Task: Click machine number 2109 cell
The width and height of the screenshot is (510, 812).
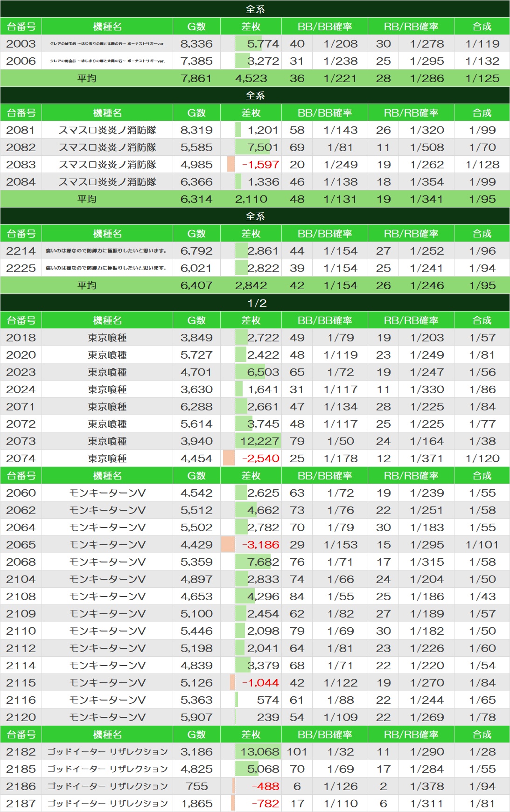Action: [21, 614]
